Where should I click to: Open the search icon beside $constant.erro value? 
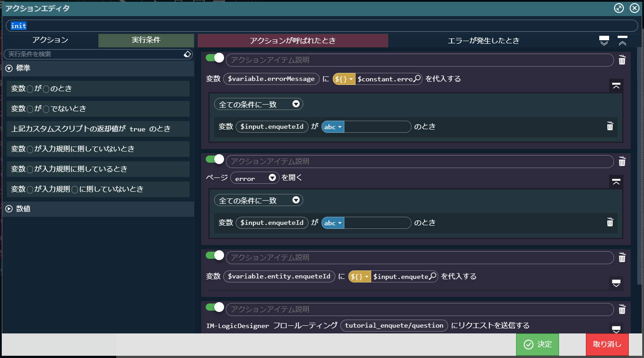pos(417,79)
